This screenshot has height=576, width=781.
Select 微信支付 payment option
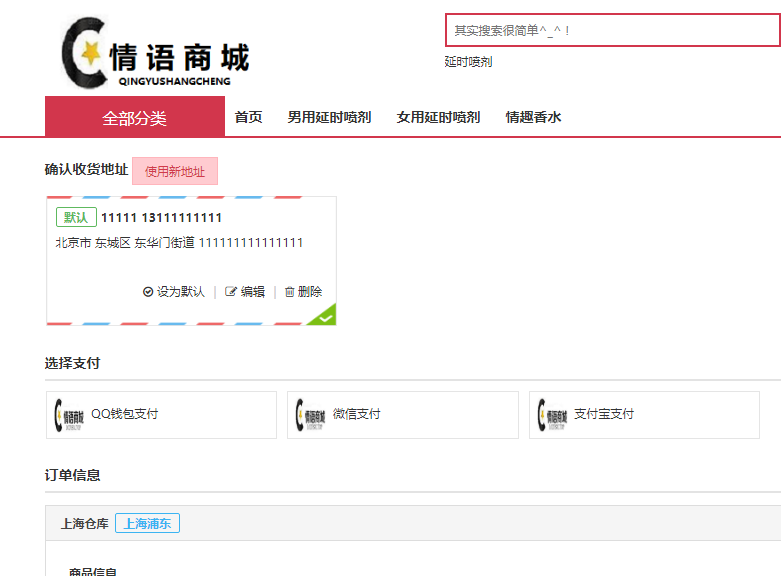tap(402, 415)
